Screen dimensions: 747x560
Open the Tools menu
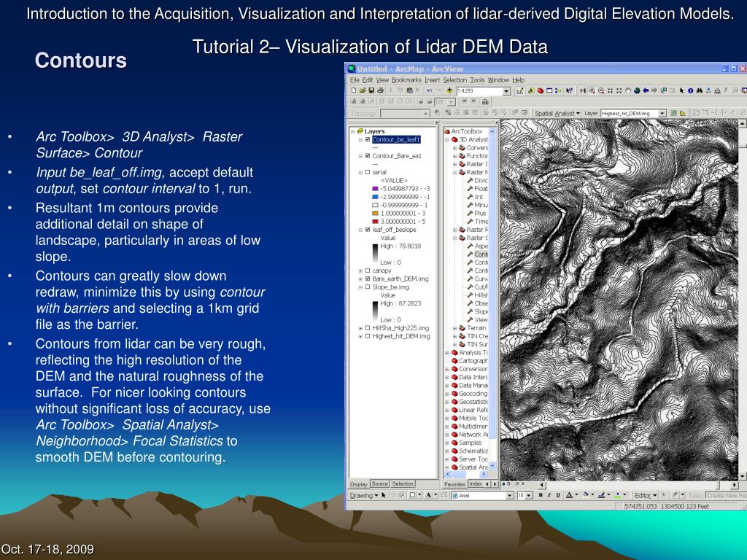point(477,80)
